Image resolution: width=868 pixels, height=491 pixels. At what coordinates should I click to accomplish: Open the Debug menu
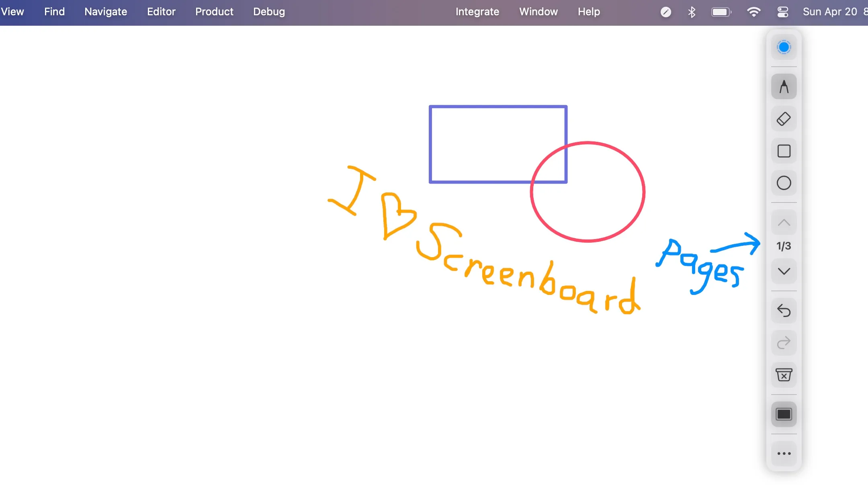click(x=269, y=12)
